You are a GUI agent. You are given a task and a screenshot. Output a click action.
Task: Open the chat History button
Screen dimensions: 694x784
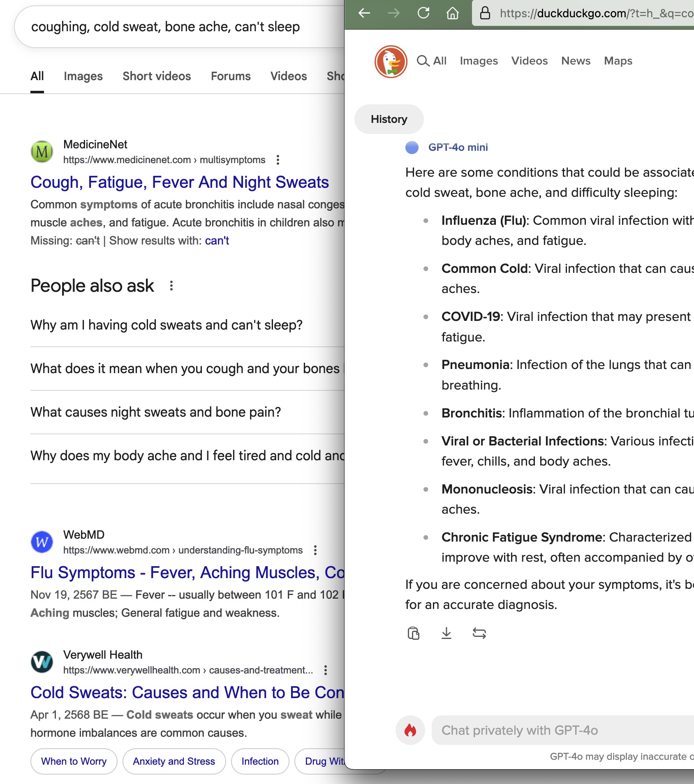point(389,119)
